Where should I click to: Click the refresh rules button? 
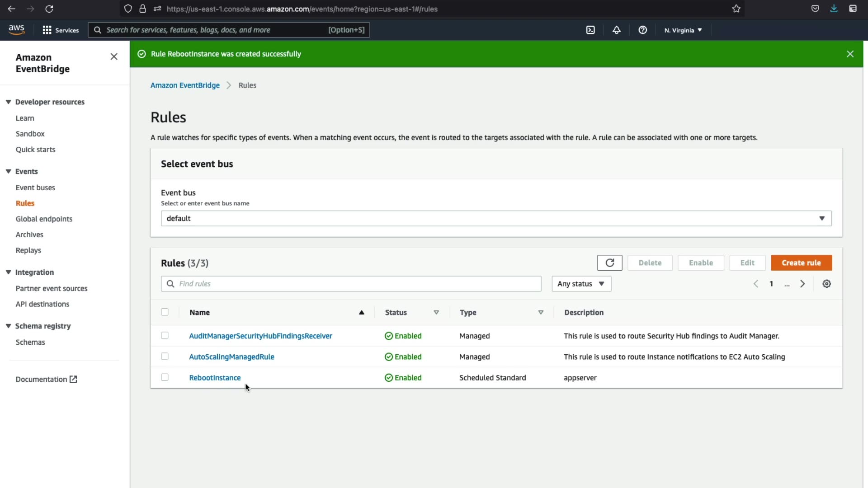[x=609, y=263]
